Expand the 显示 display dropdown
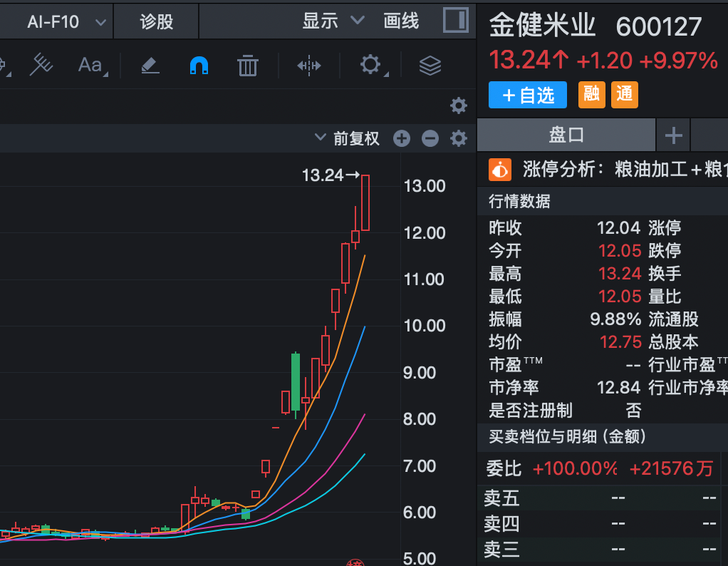Screen dimensions: 728x566 click(x=333, y=21)
